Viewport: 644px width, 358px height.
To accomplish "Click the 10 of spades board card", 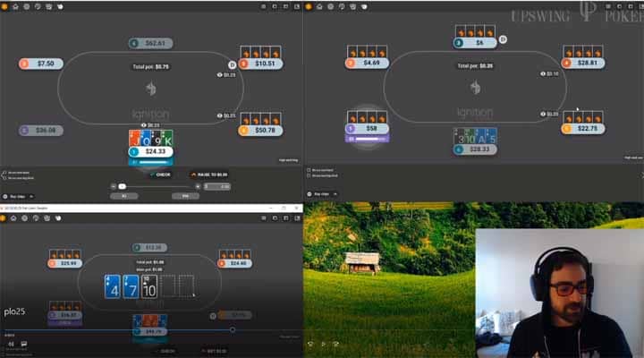I will click(x=149, y=286).
